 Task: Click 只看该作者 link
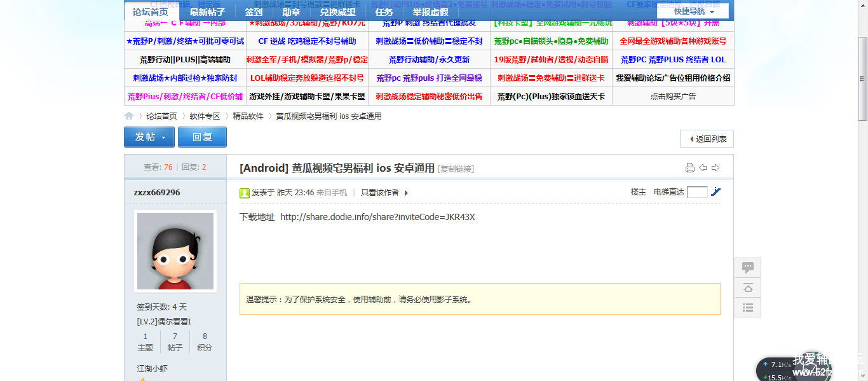coord(380,193)
